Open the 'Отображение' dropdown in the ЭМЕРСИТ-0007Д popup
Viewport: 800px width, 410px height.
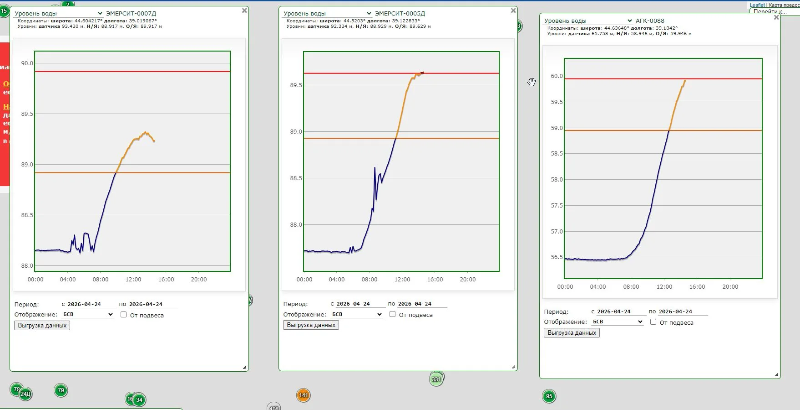(82, 314)
